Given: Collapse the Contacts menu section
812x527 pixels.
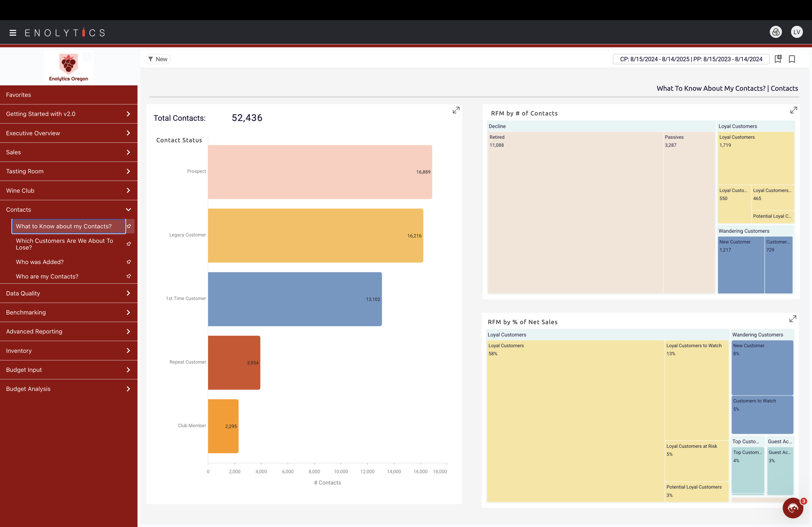Looking at the screenshot, I should [x=128, y=210].
